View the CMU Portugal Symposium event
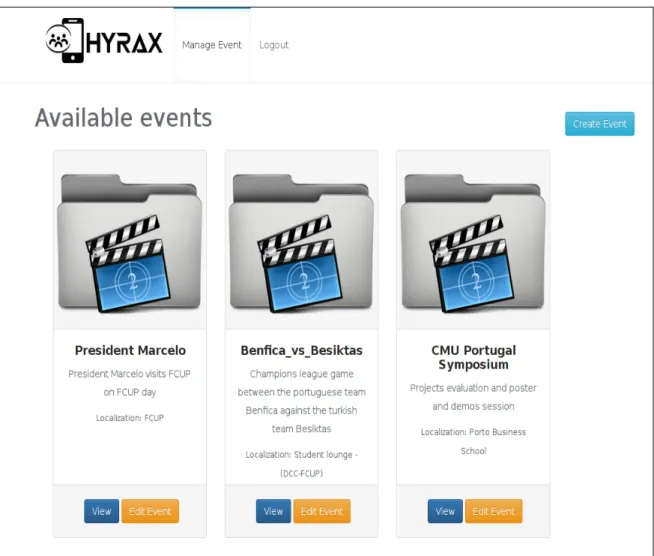This screenshot has width=654, height=556. [x=445, y=511]
